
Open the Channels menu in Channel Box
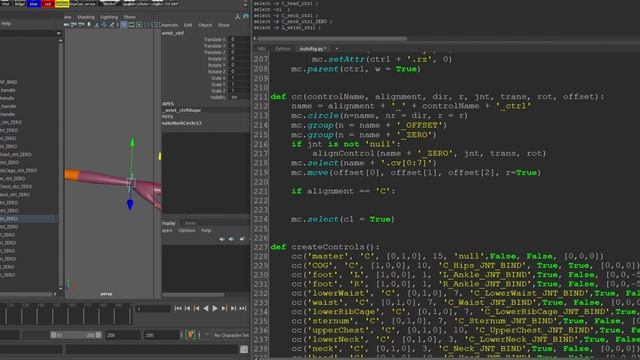point(169,25)
